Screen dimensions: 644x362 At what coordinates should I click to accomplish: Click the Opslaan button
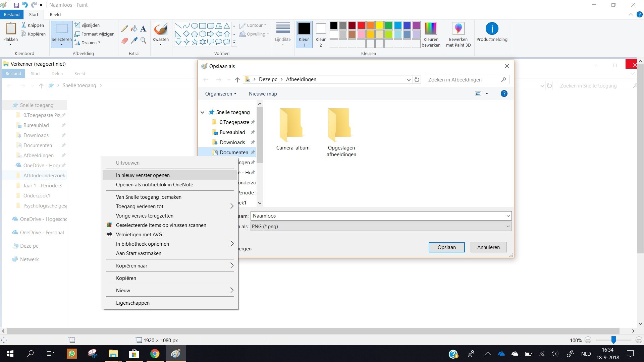pyautogui.click(x=446, y=247)
